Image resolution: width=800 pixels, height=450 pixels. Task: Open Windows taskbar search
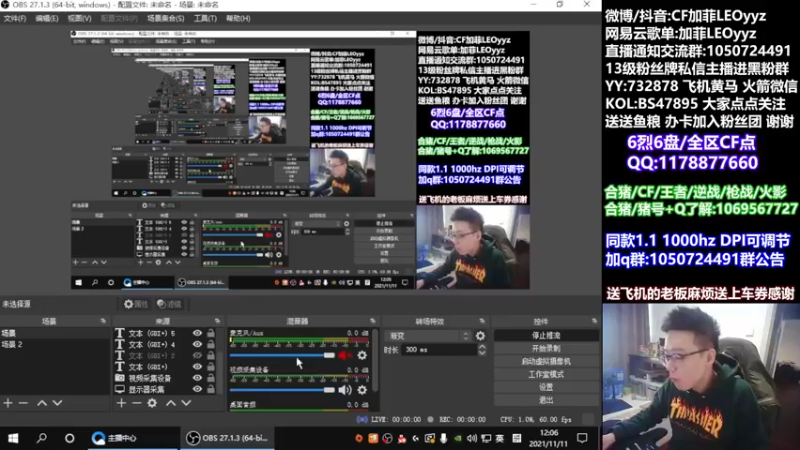pos(42,438)
